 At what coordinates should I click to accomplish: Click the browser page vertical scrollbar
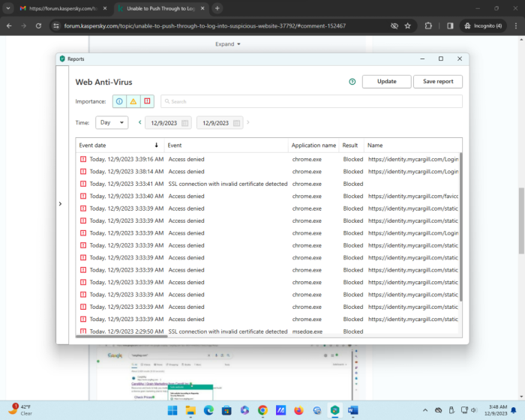[521, 220]
